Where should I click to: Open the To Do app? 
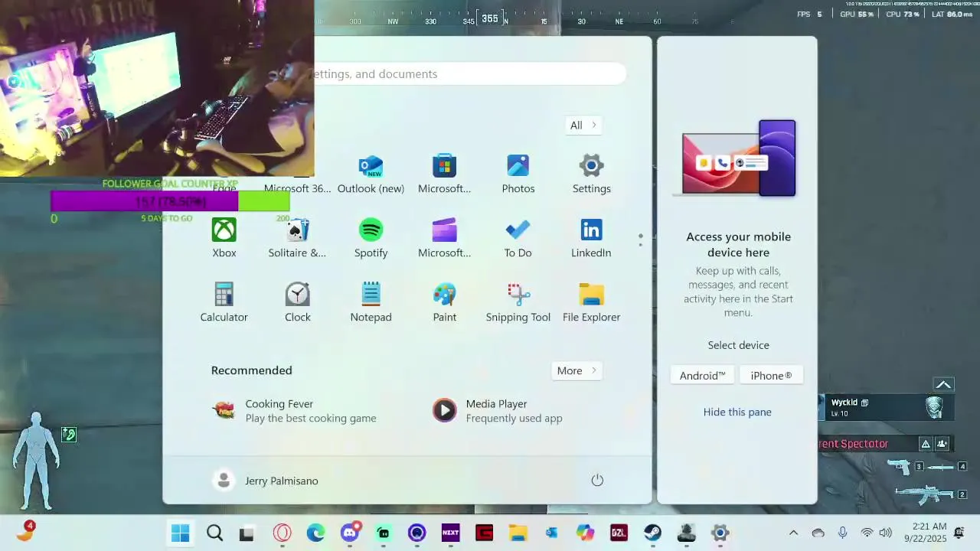[x=518, y=239]
